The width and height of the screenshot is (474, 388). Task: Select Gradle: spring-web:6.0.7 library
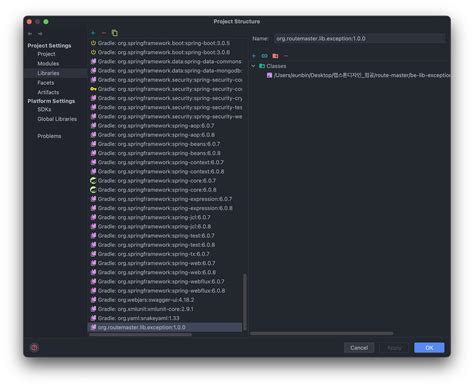[166, 263]
